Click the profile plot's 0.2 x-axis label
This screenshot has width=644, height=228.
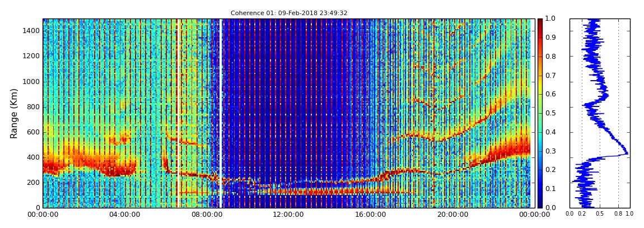pyautogui.click(x=582, y=215)
